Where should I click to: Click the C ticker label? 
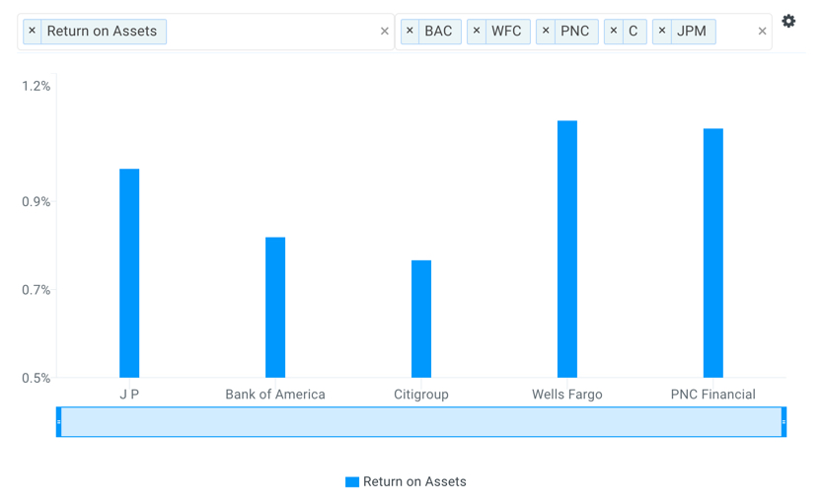tap(633, 32)
